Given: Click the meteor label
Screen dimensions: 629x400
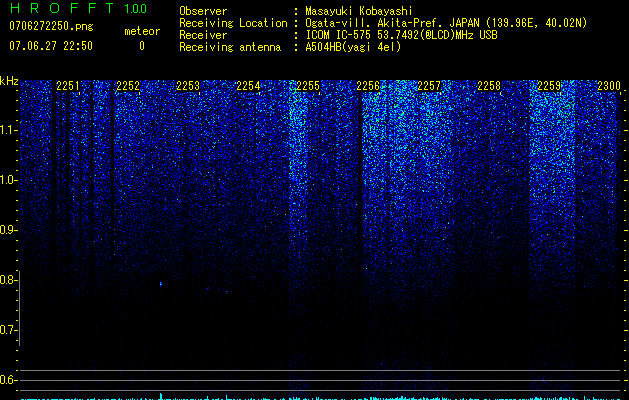Looking at the screenshot, I should (142, 31).
